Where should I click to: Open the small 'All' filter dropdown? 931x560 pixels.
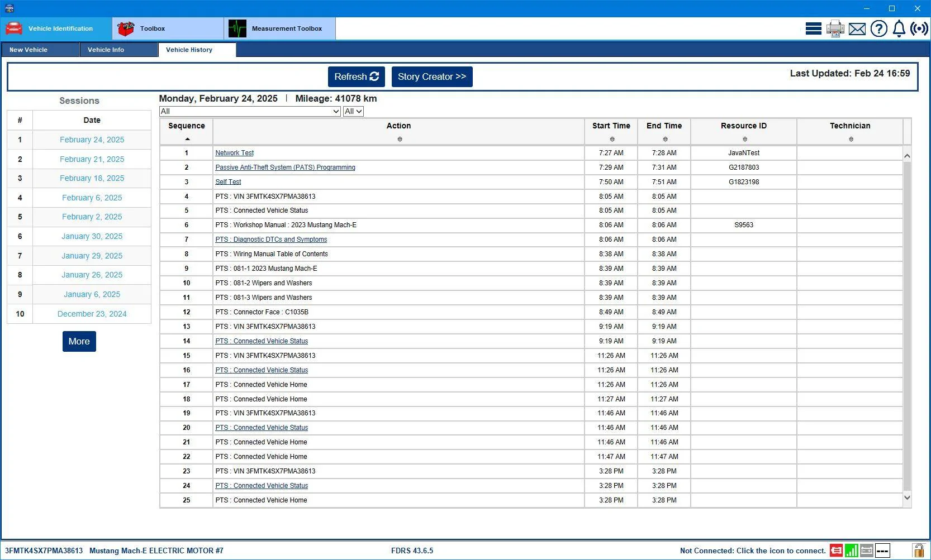tap(353, 111)
